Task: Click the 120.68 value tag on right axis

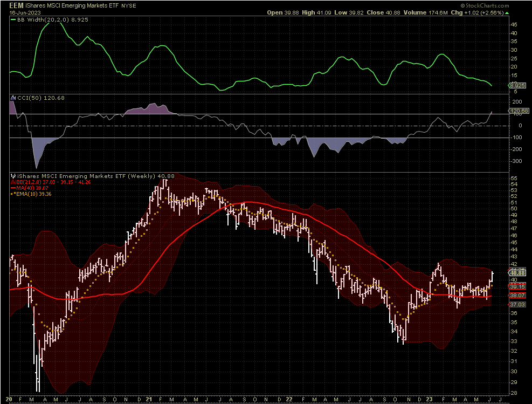Action: (519, 111)
